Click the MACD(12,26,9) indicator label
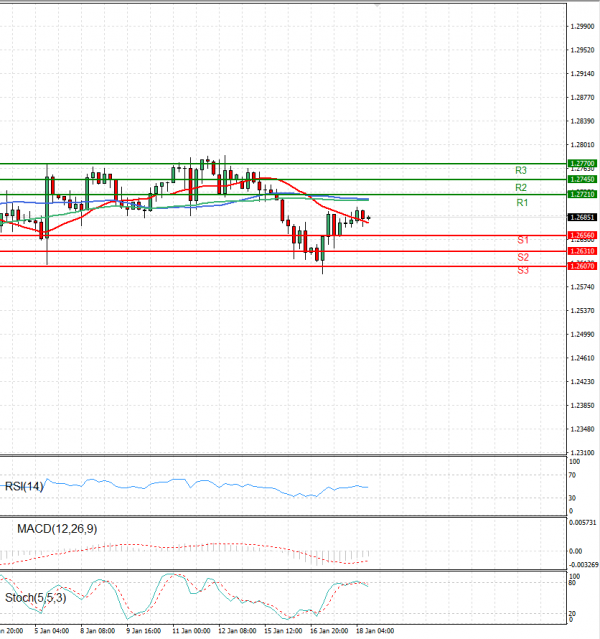 pos(57,529)
